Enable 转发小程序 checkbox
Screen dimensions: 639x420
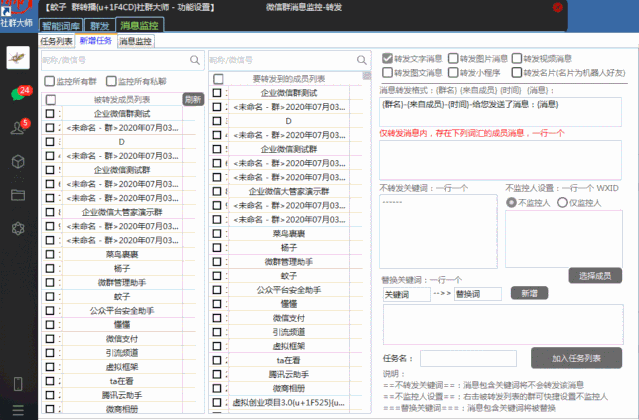click(453, 73)
